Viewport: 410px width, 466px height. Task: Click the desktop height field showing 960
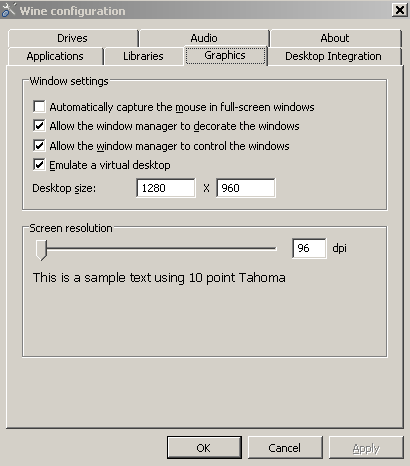tap(246, 188)
